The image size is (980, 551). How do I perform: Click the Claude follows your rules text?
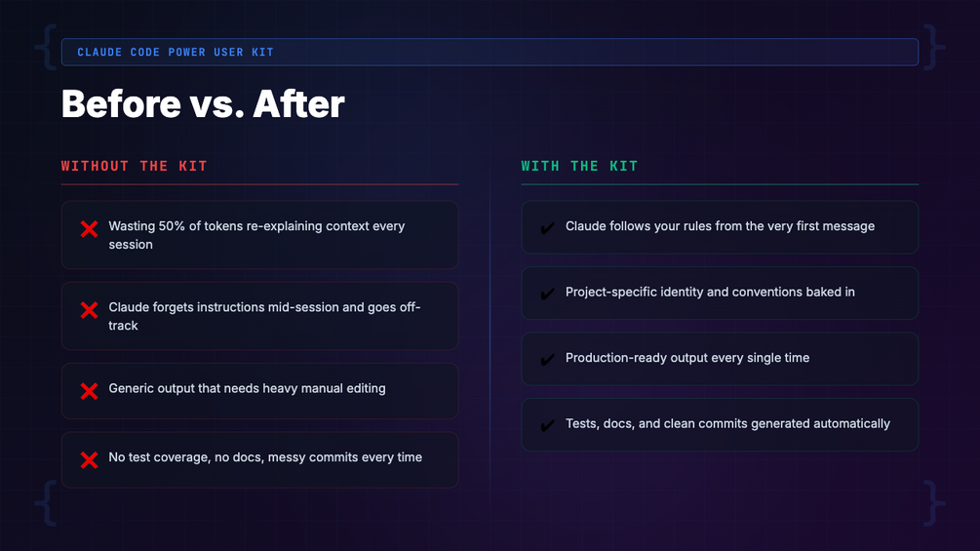(720, 226)
